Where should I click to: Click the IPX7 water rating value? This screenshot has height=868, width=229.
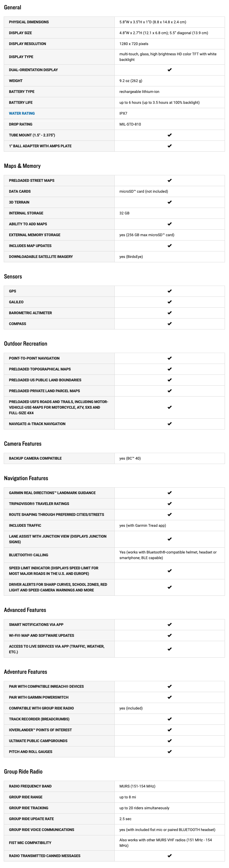[x=123, y=113]
